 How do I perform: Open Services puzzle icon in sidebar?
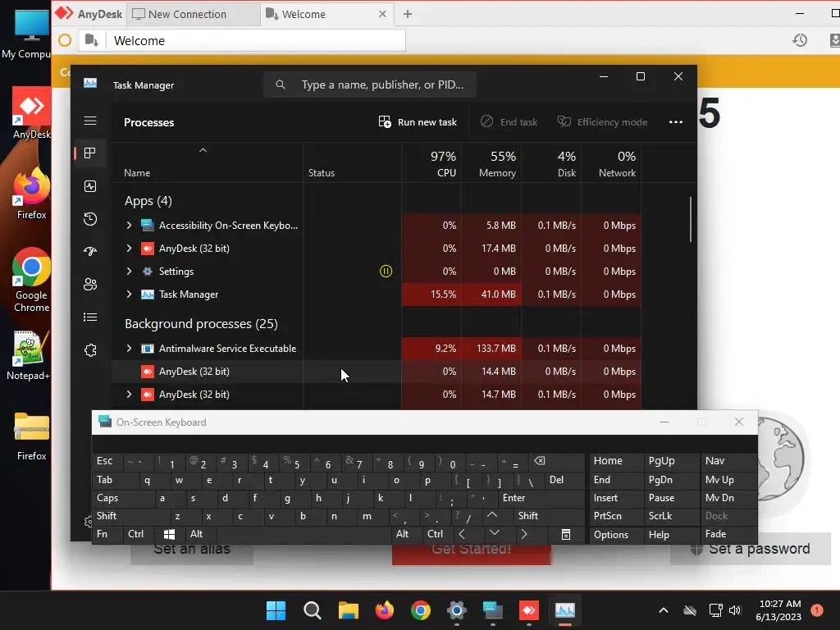tap(90, 349)
